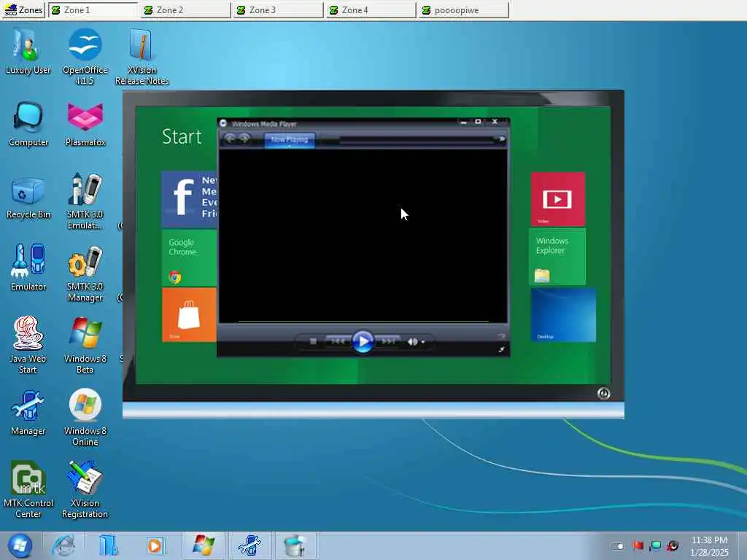This screenshot has height=560, width=747.
Task: Click the red flag tray icon
Action: (638, 545)
